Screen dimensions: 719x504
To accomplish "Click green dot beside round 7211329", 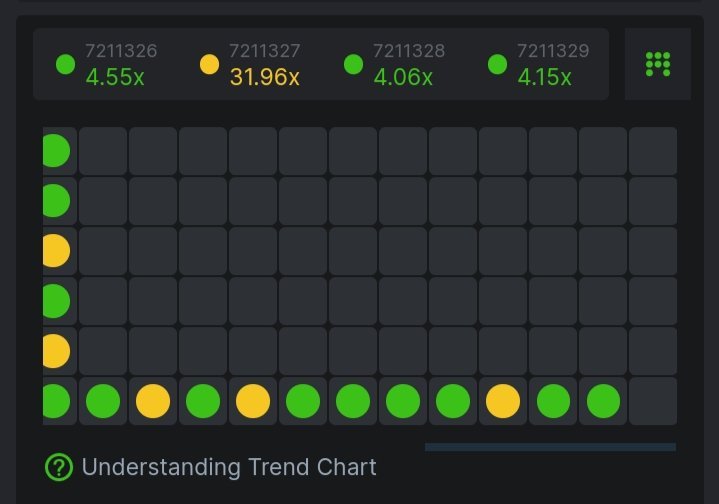I will pyautogui.click(x=497, y=65).
